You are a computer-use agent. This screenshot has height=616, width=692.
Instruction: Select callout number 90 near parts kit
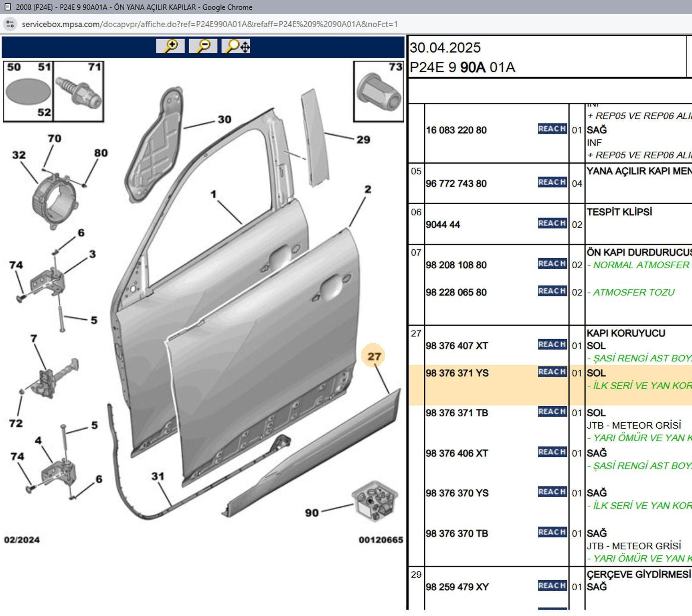(x=312, y=513)
